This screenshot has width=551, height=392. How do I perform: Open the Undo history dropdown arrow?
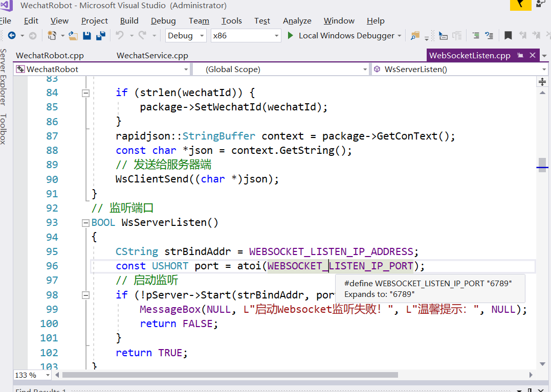click(132, 36)
